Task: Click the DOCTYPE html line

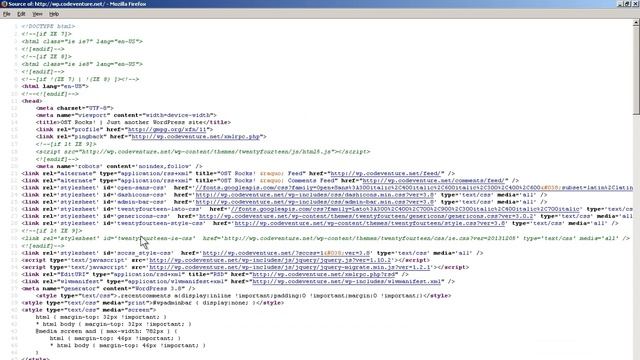Action: point(49,27)
